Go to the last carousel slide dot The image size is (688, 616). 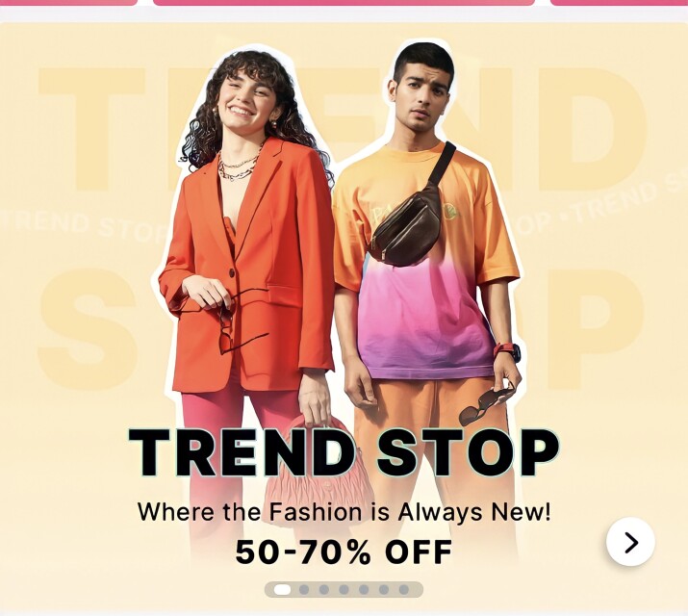click(404, 590)
